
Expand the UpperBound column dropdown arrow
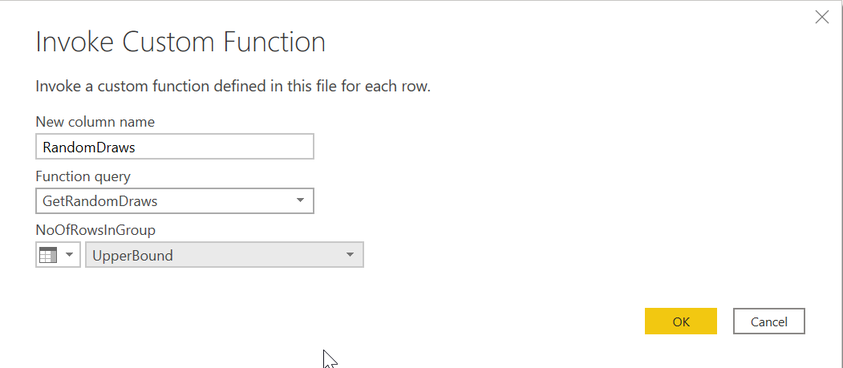coord(350,255)
